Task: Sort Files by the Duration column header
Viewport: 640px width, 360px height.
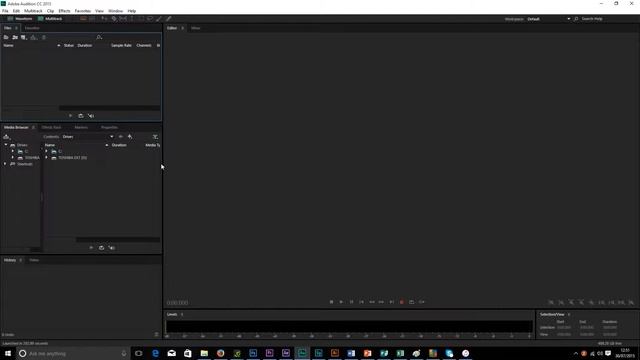Action: coord(84,45)
